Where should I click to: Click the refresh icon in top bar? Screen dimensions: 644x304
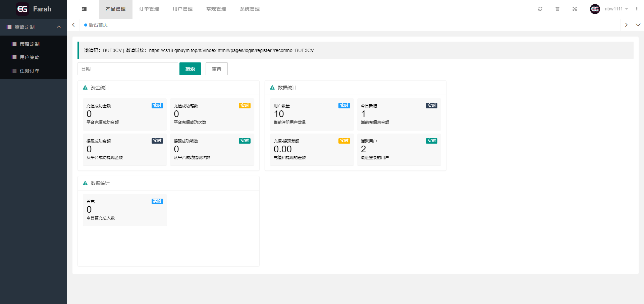click(540, 9)
